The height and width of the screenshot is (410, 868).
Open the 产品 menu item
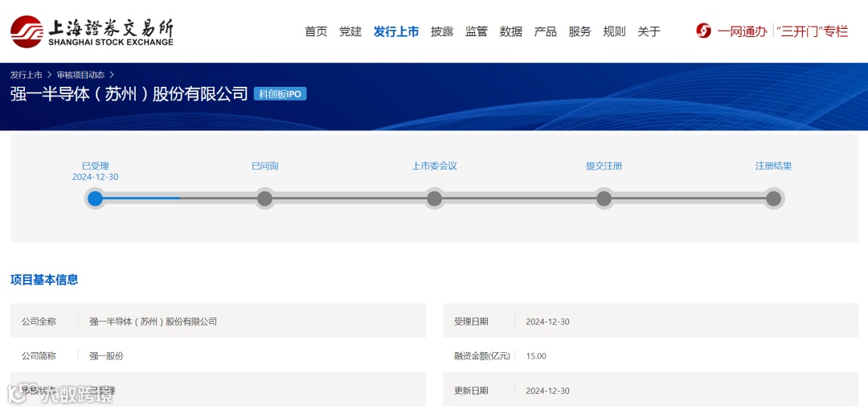tap(545, 31)
